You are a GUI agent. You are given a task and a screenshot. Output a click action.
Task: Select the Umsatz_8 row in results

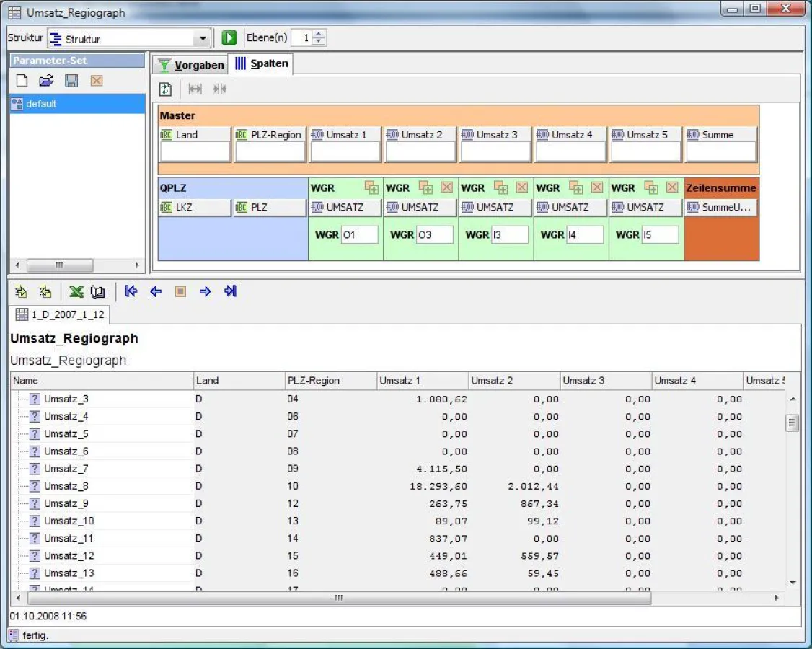tap(66, 486)
